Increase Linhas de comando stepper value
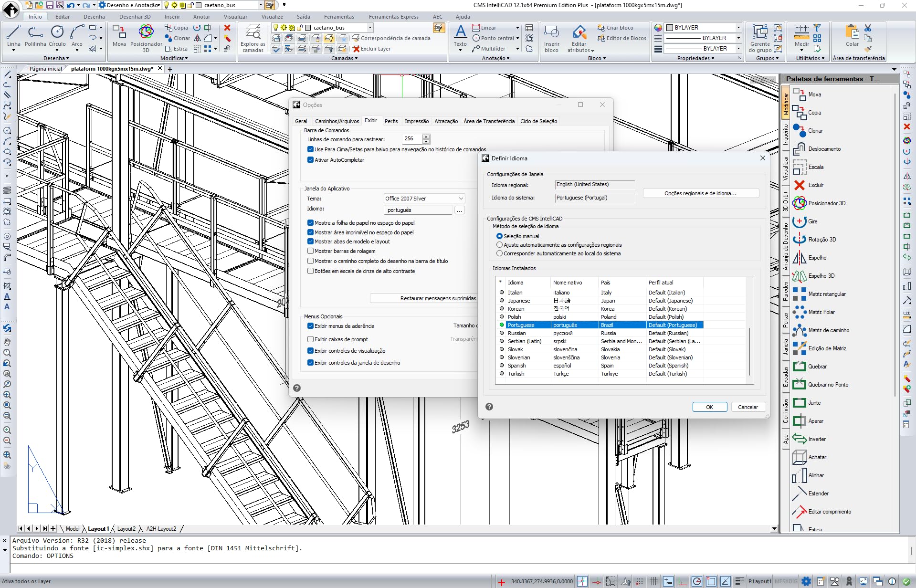This screenshot has height=588, width=916. pos(426,136)
